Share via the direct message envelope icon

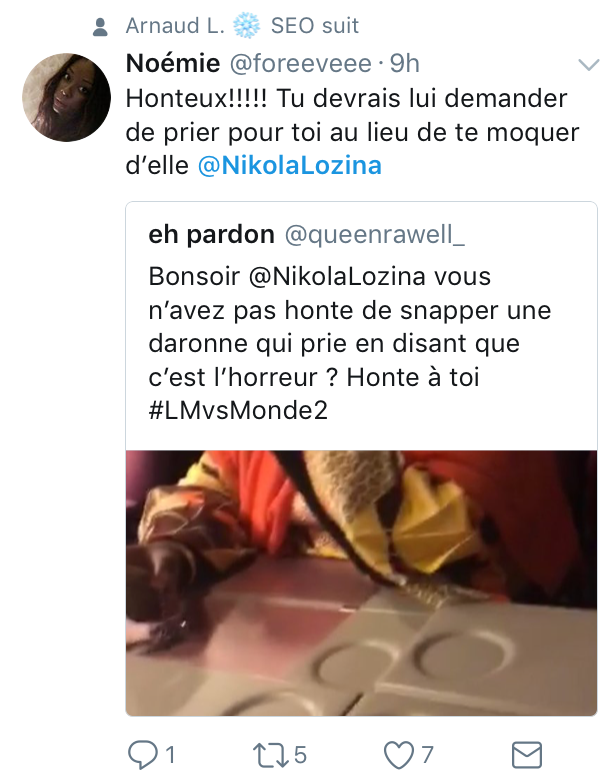[527, 755]
